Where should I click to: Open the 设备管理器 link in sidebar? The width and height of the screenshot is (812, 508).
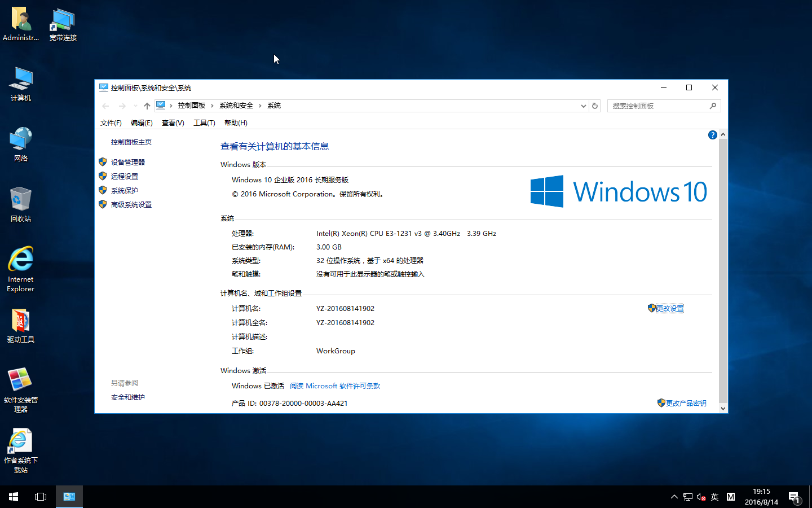[x=128, y=162]
